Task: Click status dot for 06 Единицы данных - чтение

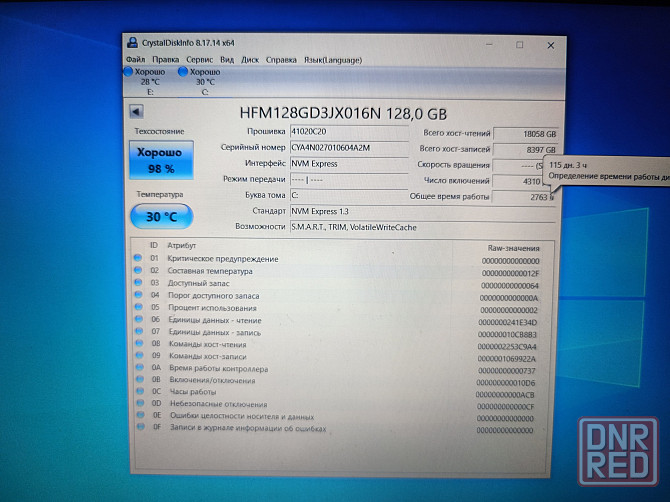Action: point(139,319)
